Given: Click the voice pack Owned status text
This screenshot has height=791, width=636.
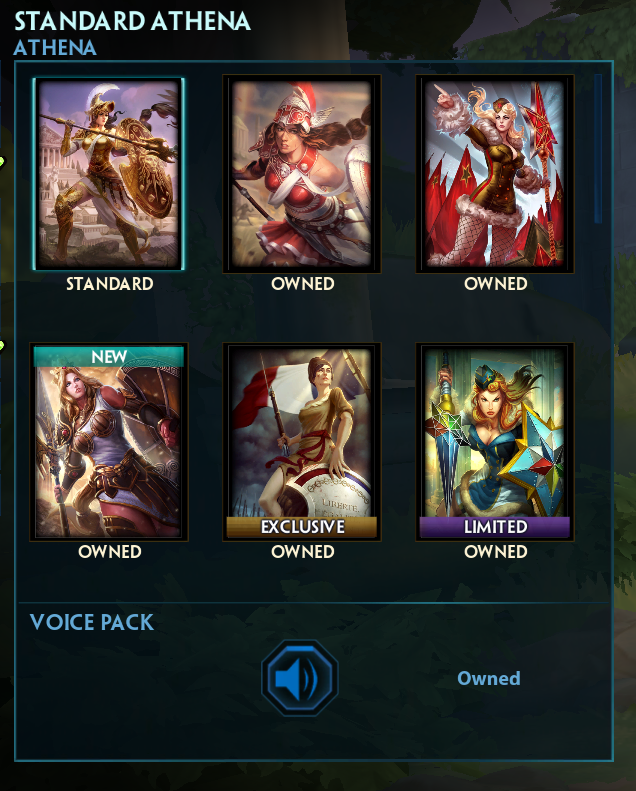Looking at the screenshot, I should pyautogui.click(x=489, y=679).
